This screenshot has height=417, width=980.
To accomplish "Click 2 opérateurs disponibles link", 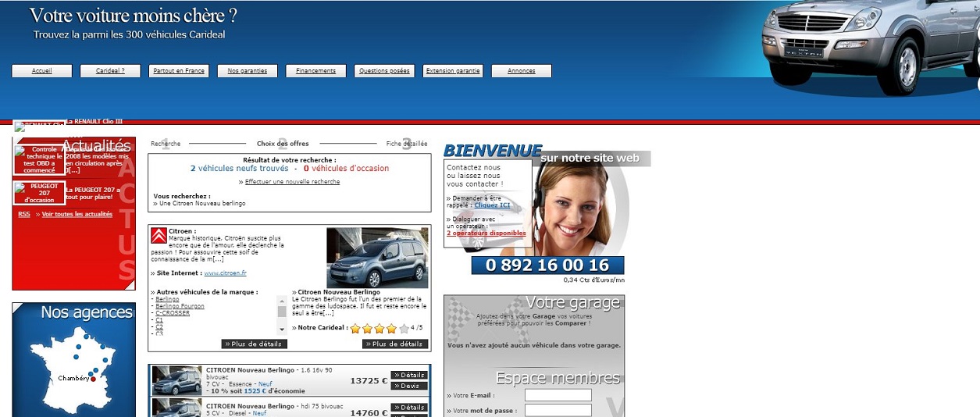I will click(486, 233).
